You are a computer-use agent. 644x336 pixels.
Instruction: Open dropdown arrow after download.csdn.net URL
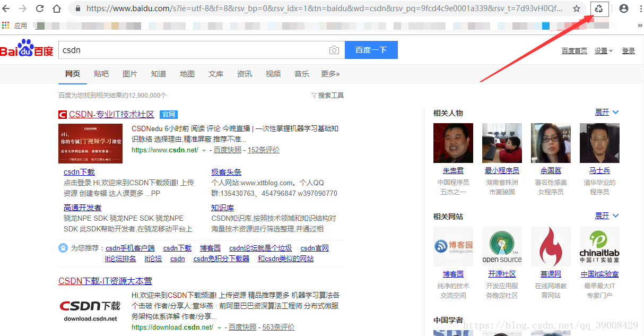click(x=219, y=328)
